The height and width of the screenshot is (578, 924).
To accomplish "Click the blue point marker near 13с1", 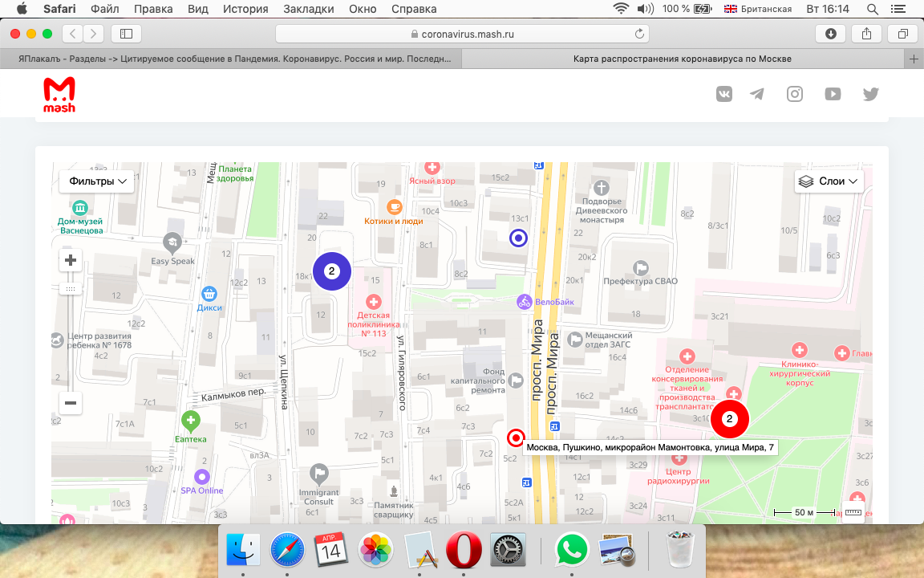I will (519, 238).
